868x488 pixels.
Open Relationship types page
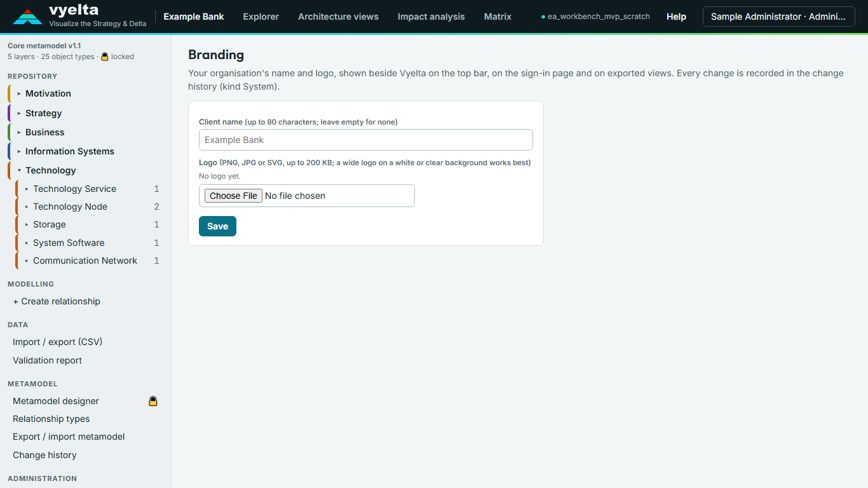coord(51,419)
